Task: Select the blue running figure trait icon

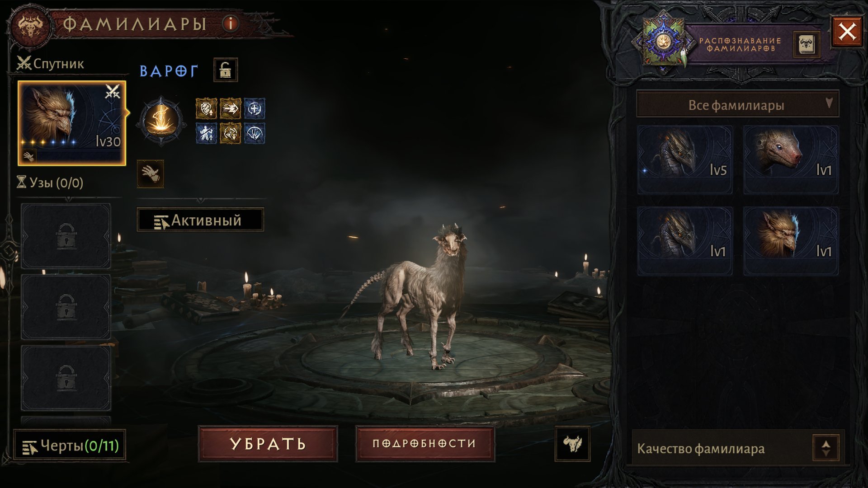Action: coord(206,134)
